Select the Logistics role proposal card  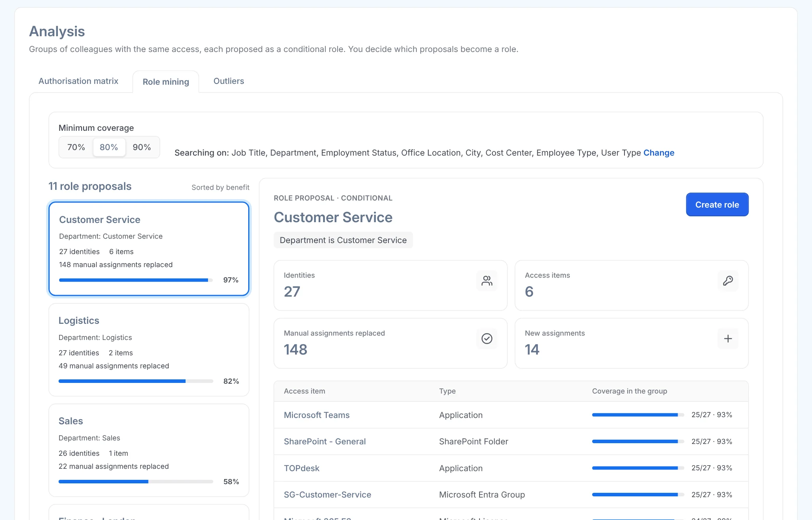point(149,350)
